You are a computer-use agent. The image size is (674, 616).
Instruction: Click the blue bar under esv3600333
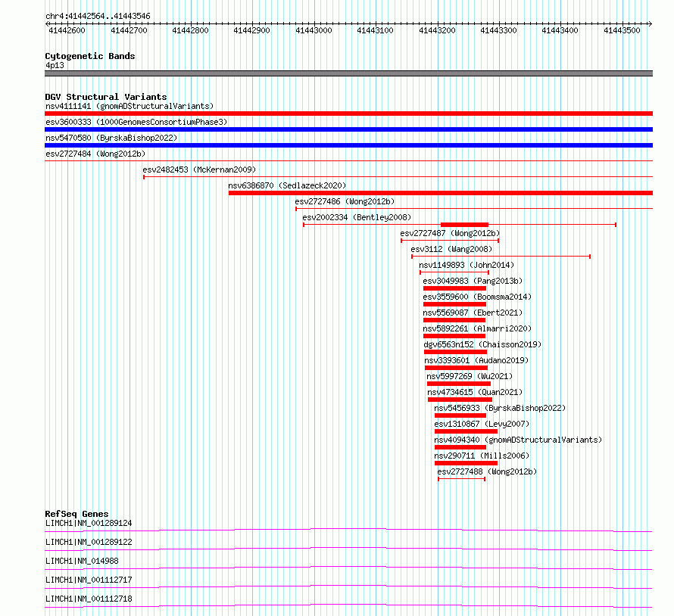coord(348,129)
